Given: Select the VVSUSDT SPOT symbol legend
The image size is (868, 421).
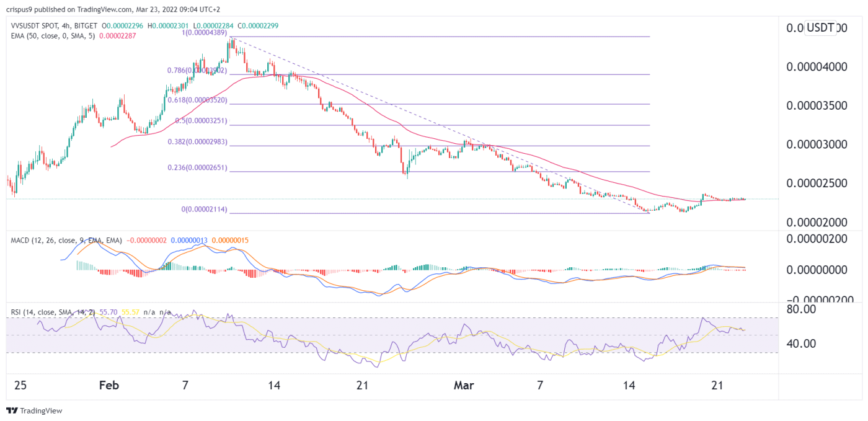Looking at the screenshot, I should (x=32, y=27).
